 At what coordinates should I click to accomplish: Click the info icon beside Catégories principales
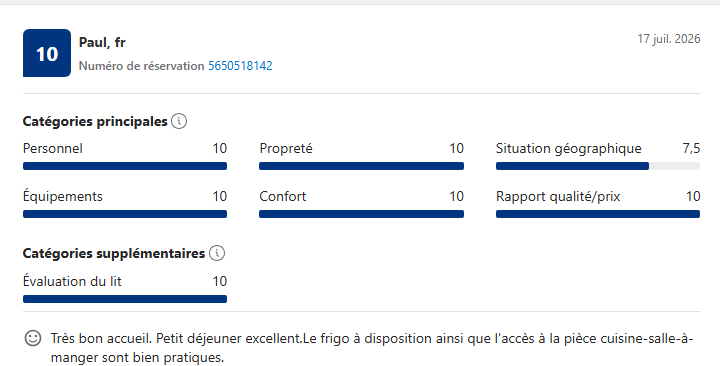(179, 122)
